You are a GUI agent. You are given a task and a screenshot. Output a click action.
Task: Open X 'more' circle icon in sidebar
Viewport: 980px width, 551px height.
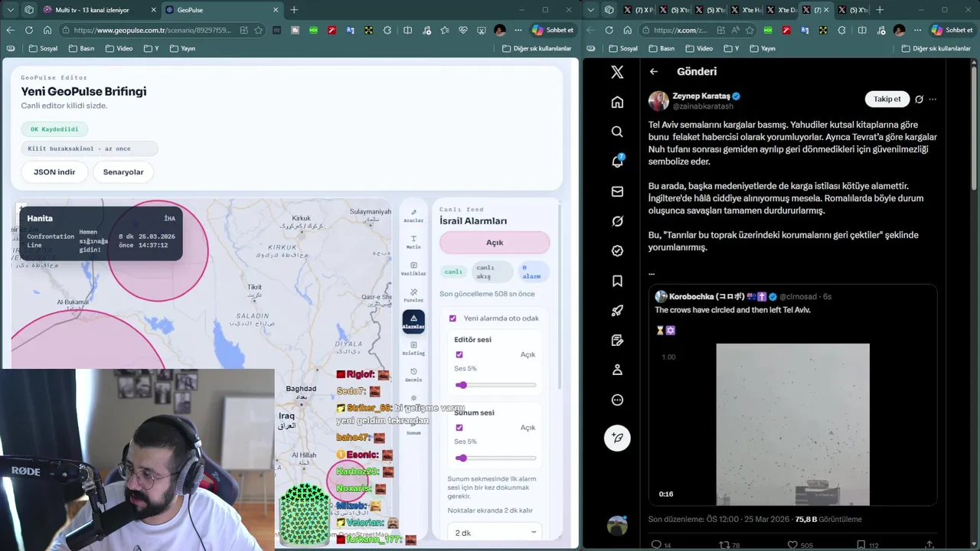(617, 399)
